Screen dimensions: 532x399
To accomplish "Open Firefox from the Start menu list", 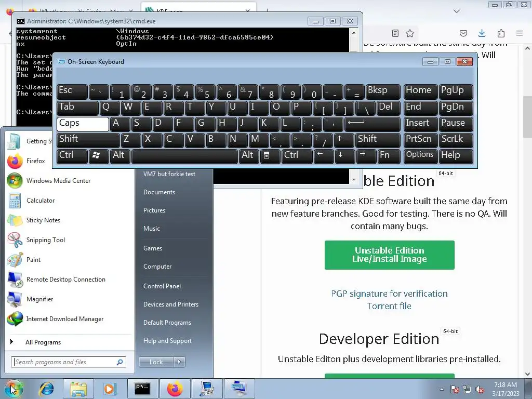I will tap(36, 161).
